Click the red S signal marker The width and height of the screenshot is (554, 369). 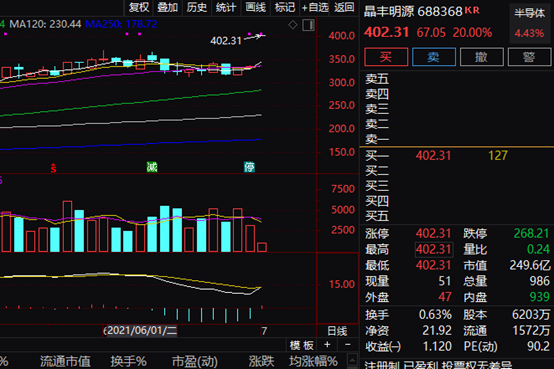click(x=53, y=168)
